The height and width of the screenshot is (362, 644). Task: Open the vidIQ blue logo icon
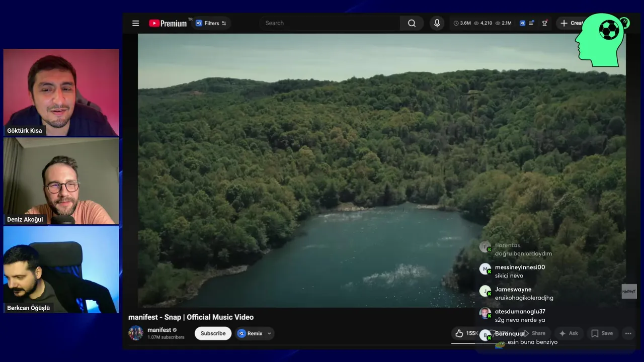pyautogui.click(x=522, y=23)
